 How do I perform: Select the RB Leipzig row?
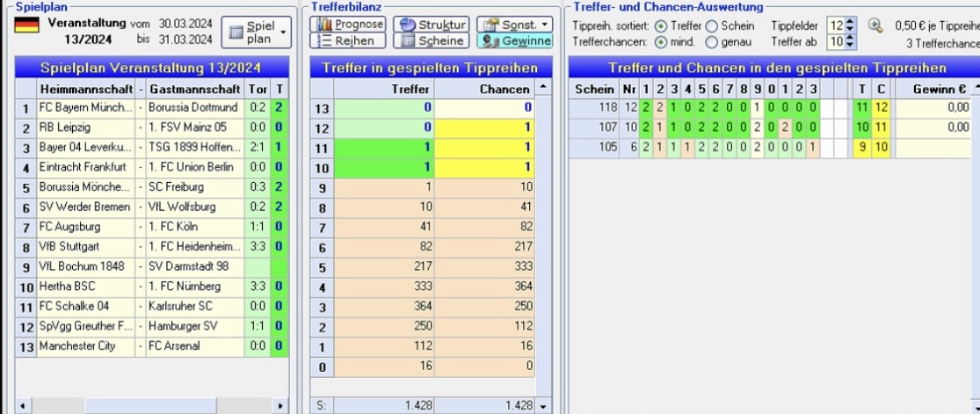(x=152, y=127)
